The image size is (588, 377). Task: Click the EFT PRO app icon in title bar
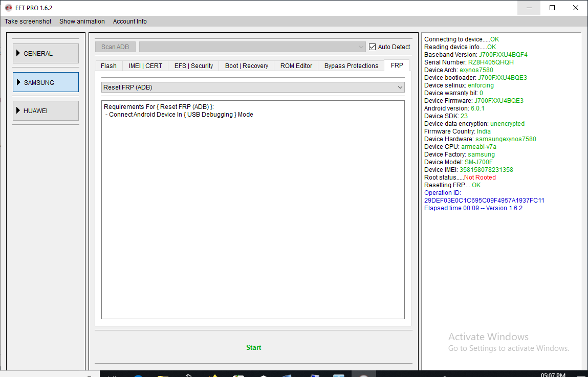pyautogui.click(x=8, y=8)
